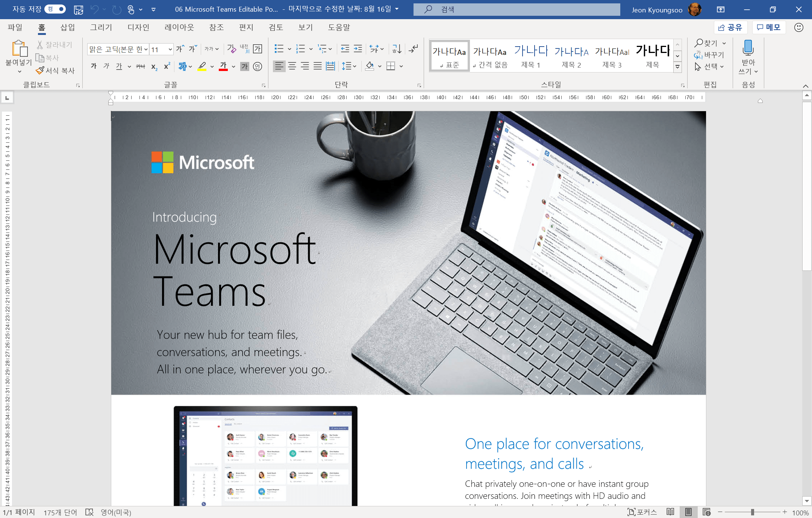Open the font size dropdown
812x518 pixels.
click(x=170, y=49)
